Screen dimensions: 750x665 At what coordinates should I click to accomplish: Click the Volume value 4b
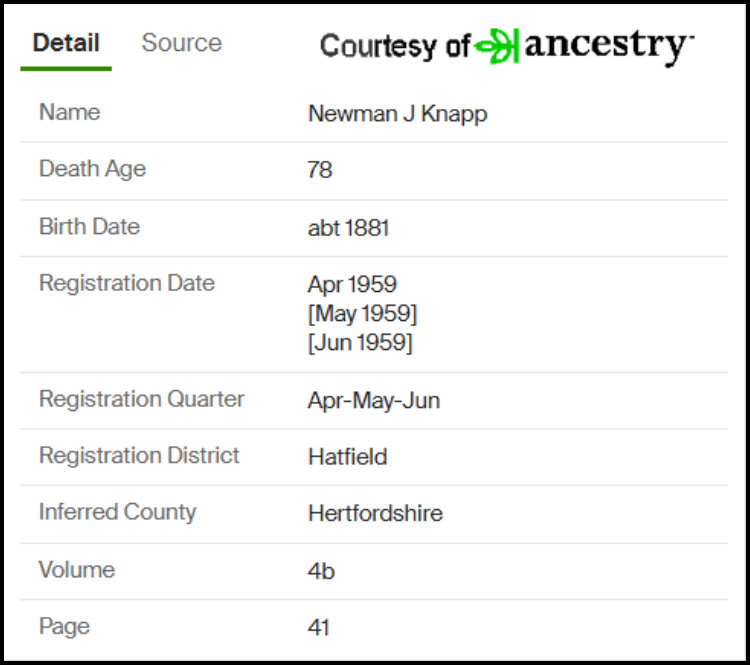(x=321, y=571)
